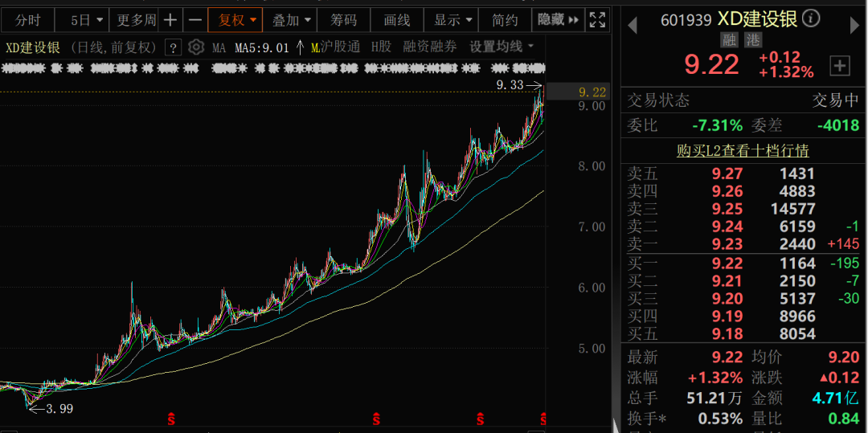
Task: Add stock to watchlist with plus icon
Action: [839, 66]
